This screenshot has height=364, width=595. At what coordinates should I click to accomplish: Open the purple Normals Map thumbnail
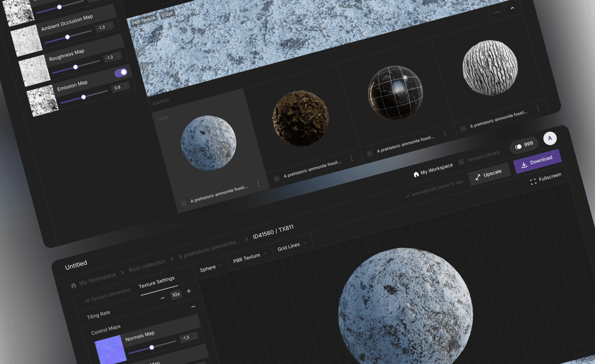[111, 350]
